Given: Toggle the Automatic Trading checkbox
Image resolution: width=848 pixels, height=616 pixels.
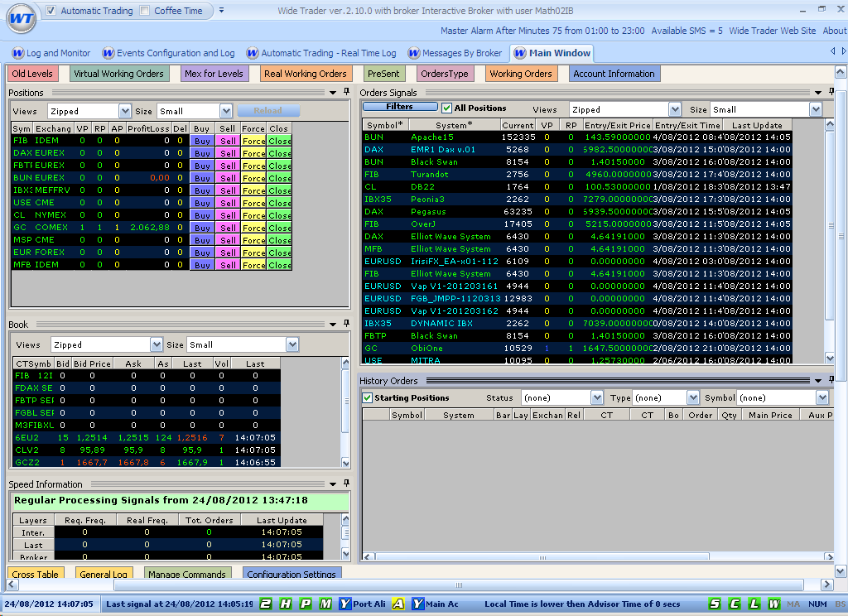Looking at the screenshot, I should pos(51,10).
